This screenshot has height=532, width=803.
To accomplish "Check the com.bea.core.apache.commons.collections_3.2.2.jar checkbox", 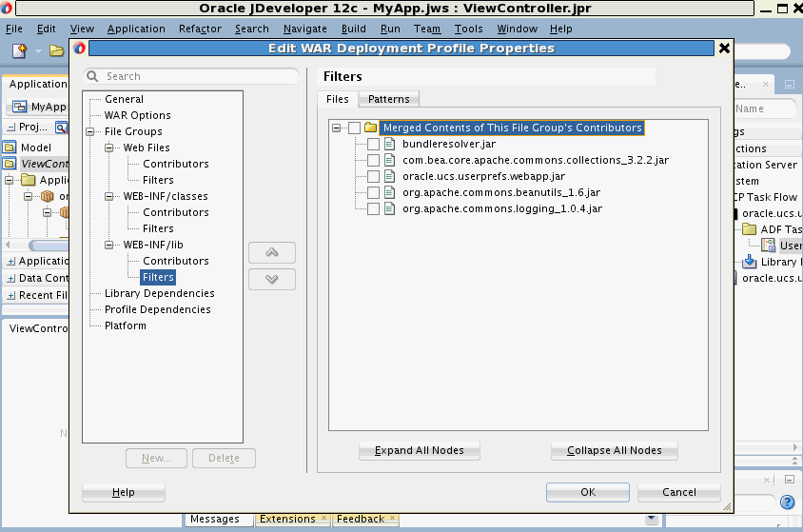I will (x=373, y=160).
